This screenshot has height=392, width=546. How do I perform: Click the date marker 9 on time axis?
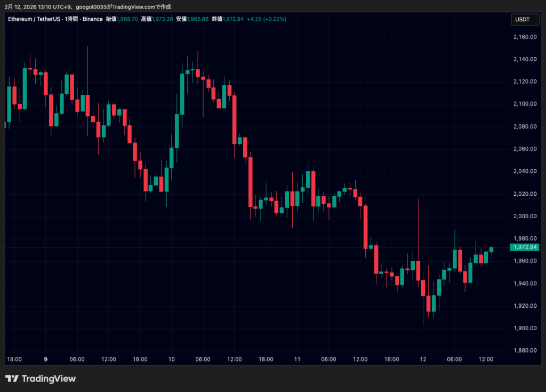(46, 359)
